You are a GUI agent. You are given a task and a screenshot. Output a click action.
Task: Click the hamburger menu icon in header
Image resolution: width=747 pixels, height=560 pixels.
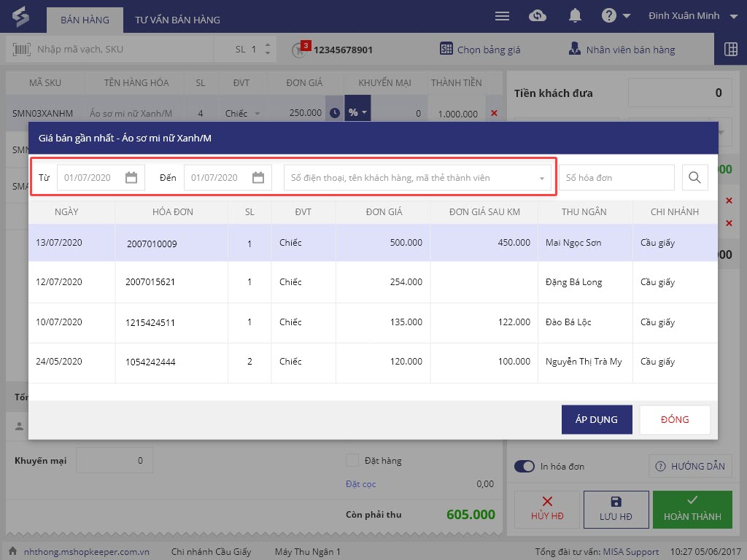(x=502, y=16)
